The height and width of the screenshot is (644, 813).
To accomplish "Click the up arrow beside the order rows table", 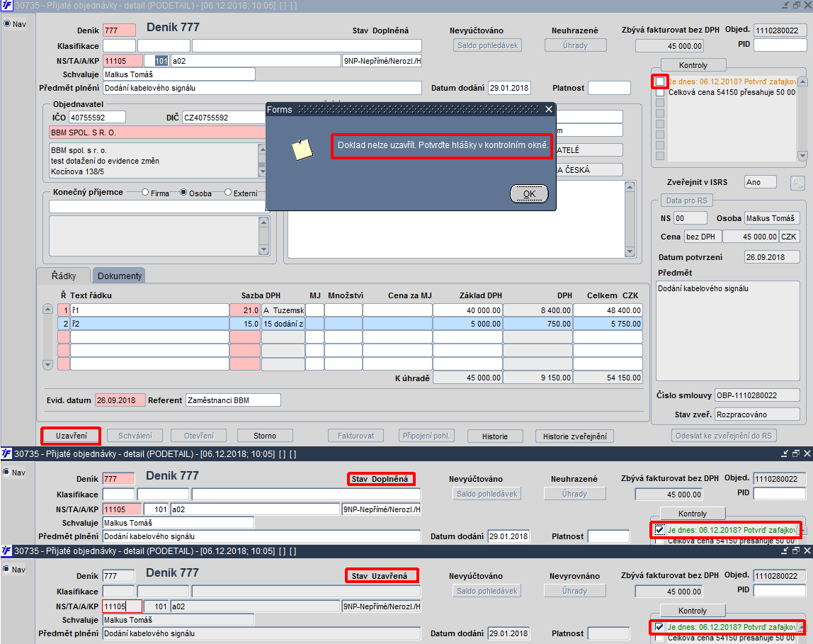I will [x=47, y=309].
